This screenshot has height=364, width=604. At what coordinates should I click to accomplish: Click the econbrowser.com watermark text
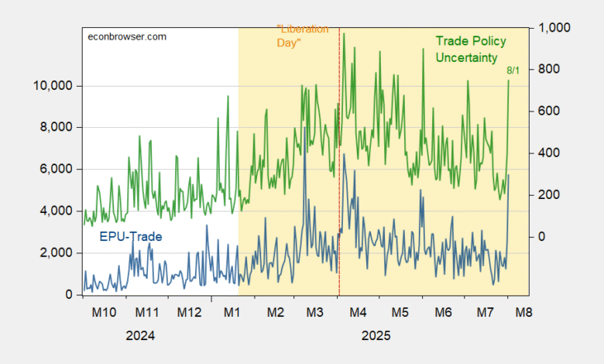tap(127, 37)
